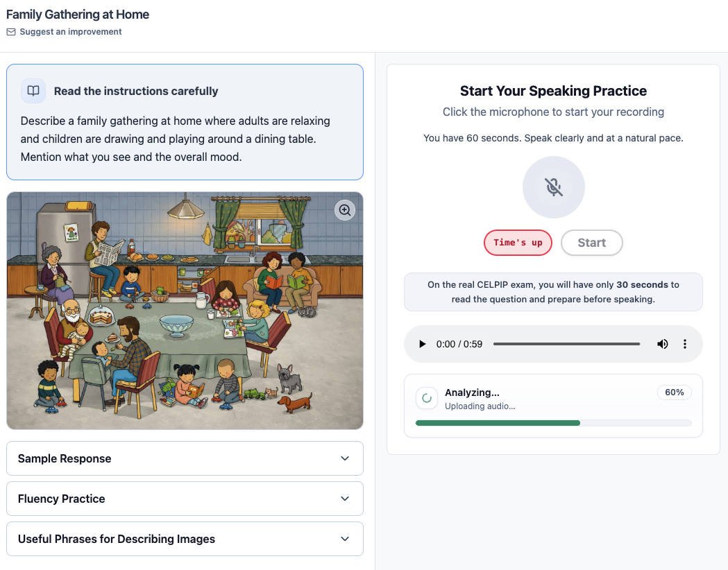Click the speaker volume icon on audio player
728x570 pixels.
coord(662,343)
